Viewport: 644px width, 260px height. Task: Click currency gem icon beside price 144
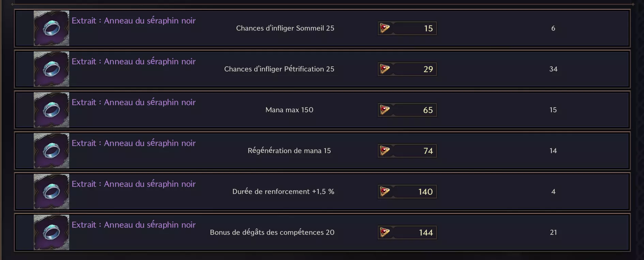[x=385, y=232]
